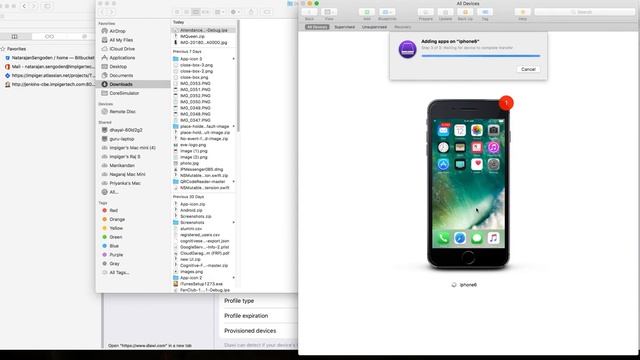The width and height of the screenshot is (640, 360).
Task: Switch Finder to list view
Action: click(187, 12)
